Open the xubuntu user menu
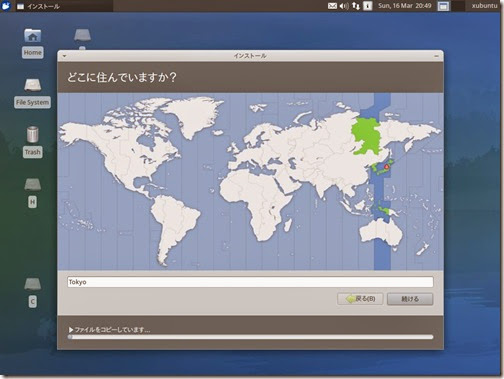 point(484,6)
